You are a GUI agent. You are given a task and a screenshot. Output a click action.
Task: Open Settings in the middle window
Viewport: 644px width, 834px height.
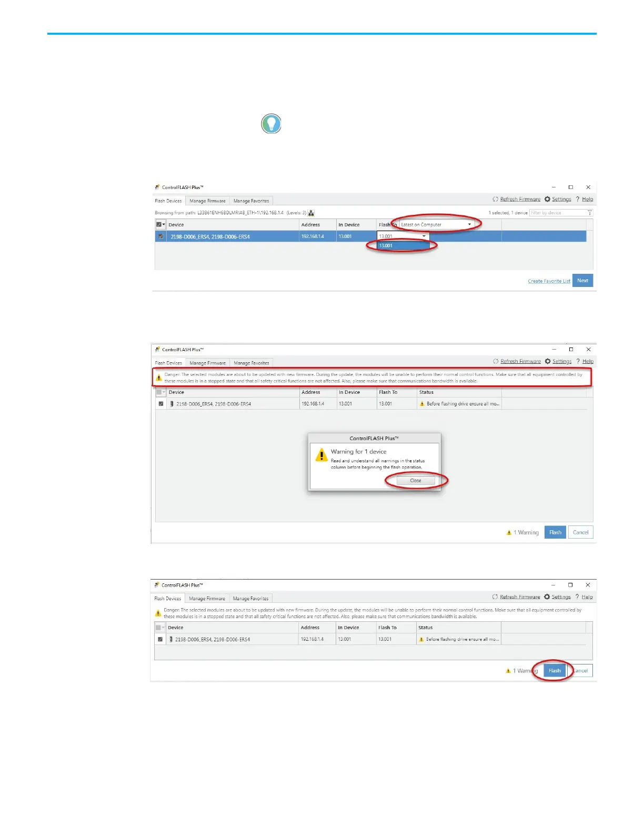558,361
